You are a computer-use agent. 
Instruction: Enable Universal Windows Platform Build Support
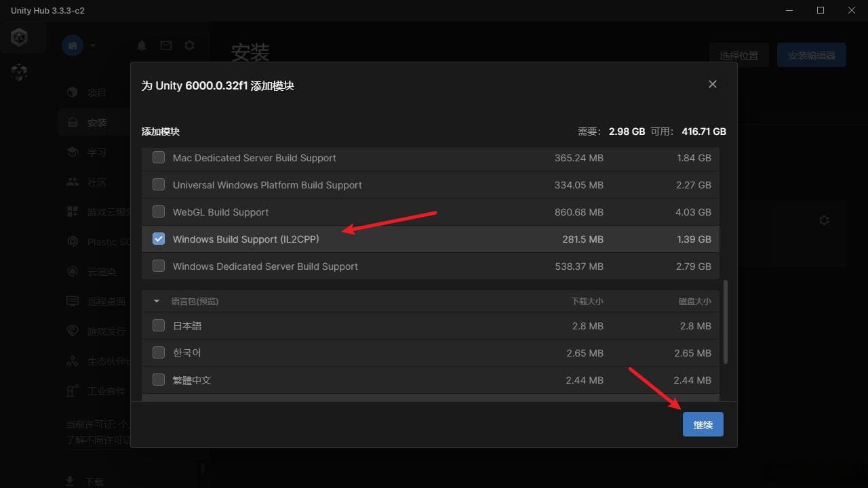tap(159, 184)
